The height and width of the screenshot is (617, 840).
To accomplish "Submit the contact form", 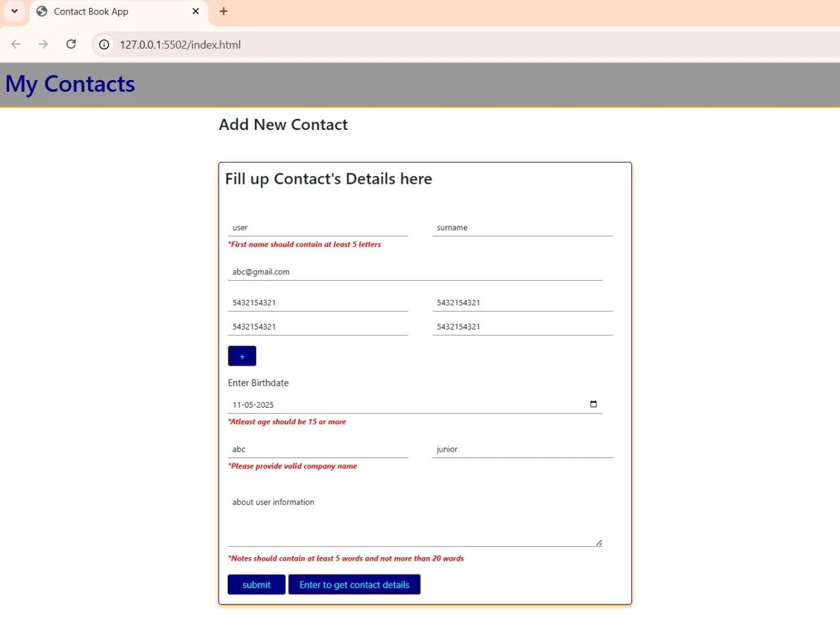I will [257, 585].
